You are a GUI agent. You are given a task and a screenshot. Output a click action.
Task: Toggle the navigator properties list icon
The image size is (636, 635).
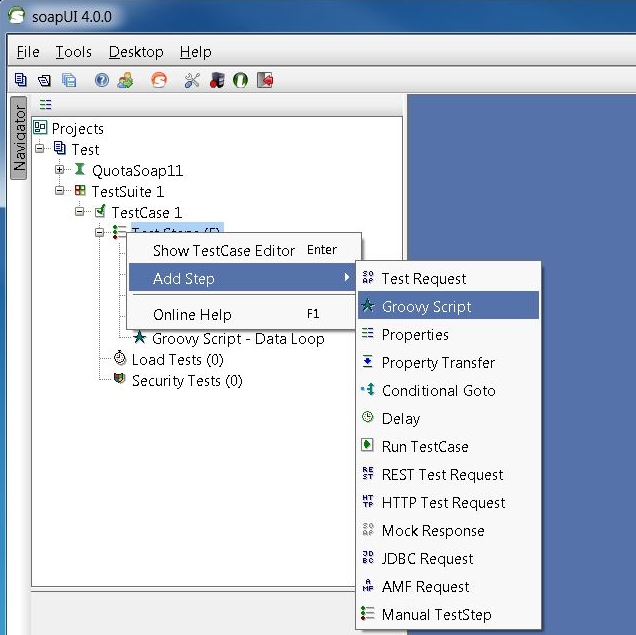(45, 105)
